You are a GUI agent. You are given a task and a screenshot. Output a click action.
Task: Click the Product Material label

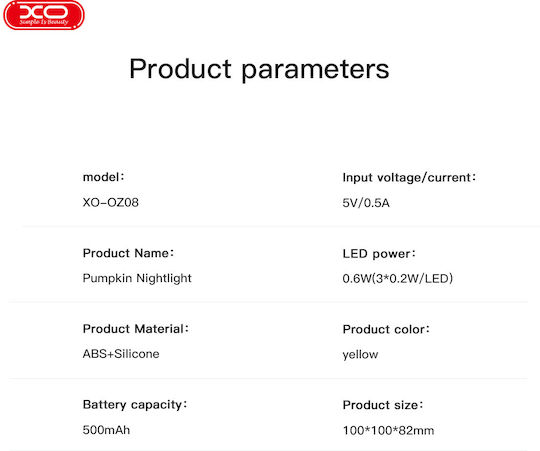[136, 329]
